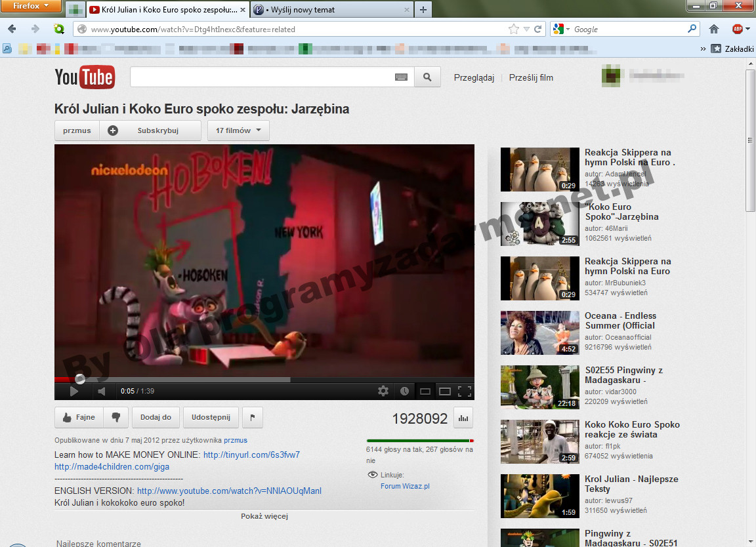Open Krol Julian - Najlepsze Teksty video title
Screen dimensions: 756x547
(x=631, y=484)
